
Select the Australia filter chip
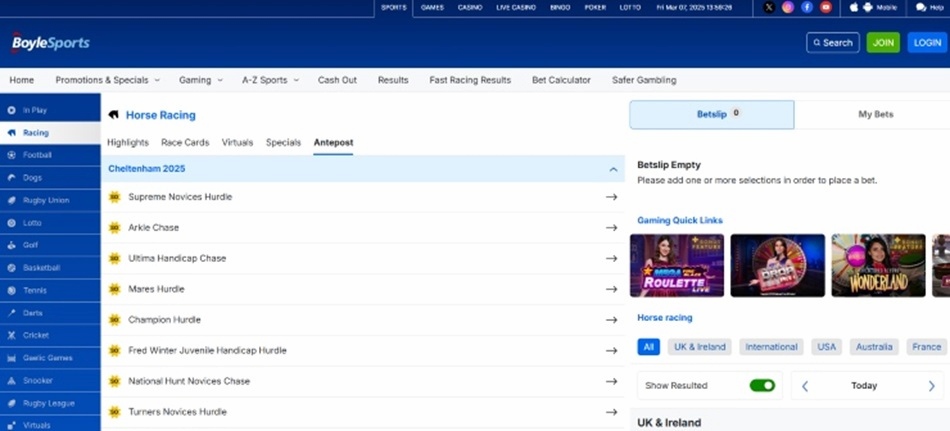coord(873,347)
